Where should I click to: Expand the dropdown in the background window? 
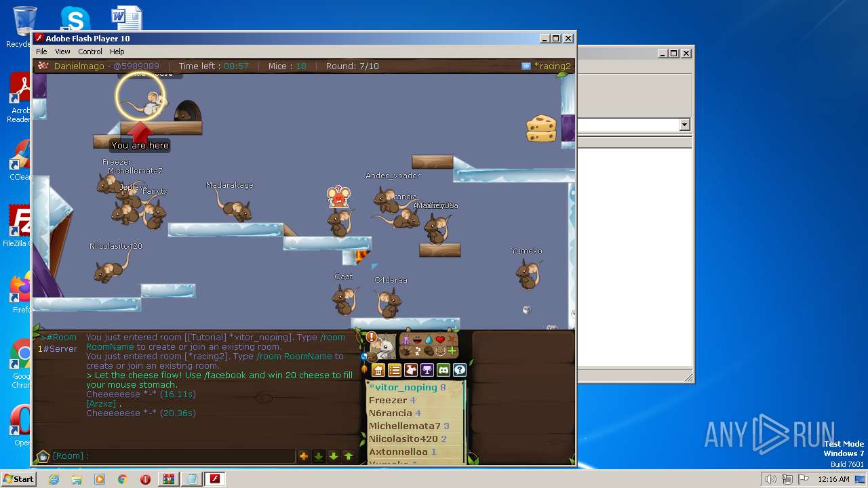point(684,125)
